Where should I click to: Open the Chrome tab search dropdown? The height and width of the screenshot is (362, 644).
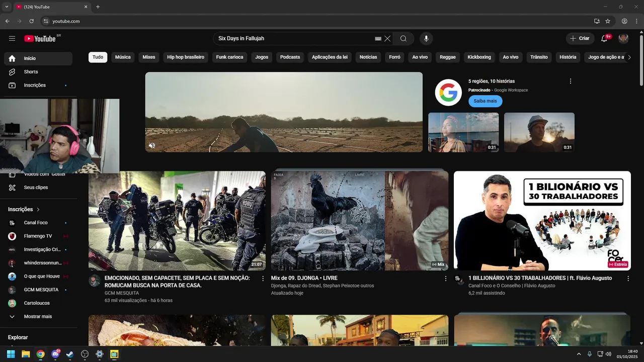pos(7,7)
